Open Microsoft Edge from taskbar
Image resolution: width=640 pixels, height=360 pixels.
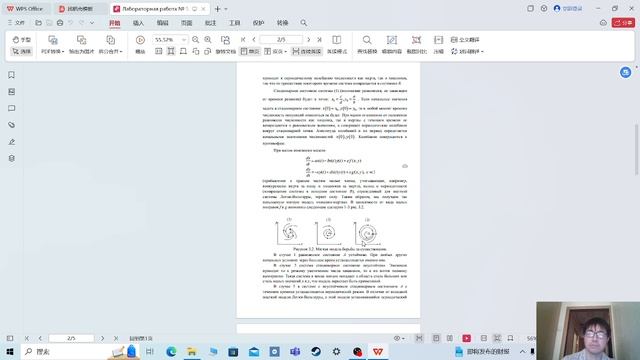[171, 351]
